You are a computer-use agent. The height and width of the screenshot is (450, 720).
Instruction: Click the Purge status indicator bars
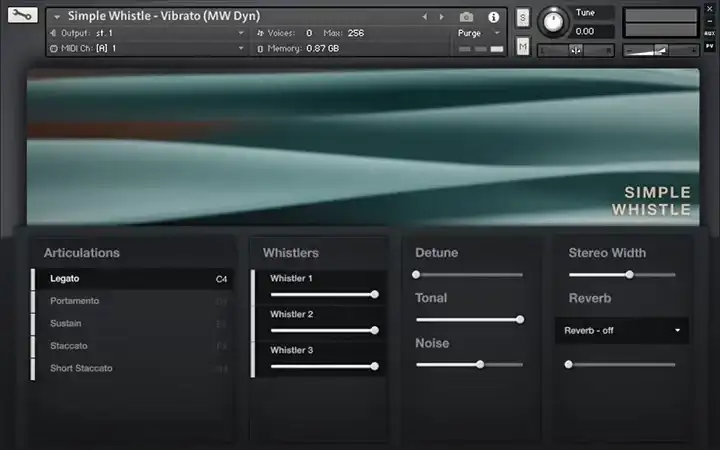(481, 49)
